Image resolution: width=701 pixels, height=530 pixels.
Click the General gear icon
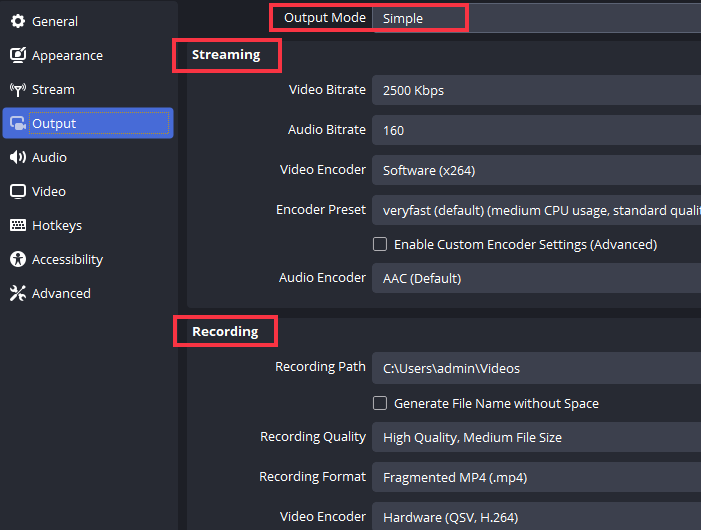click(17, 21)
